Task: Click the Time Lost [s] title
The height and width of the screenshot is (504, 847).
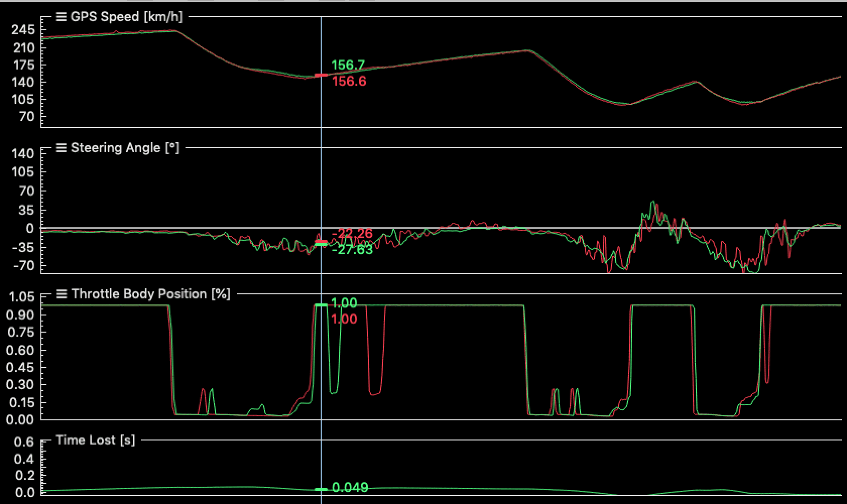Action: coord(95,440)
